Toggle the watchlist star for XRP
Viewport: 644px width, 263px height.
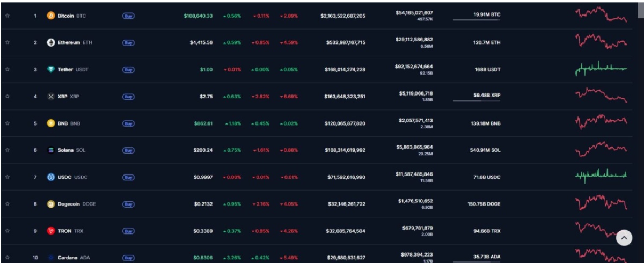point(8,97)
